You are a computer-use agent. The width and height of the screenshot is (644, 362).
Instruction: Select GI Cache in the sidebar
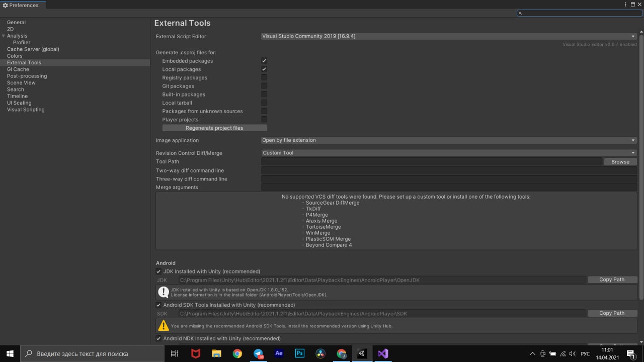(18, 69)
